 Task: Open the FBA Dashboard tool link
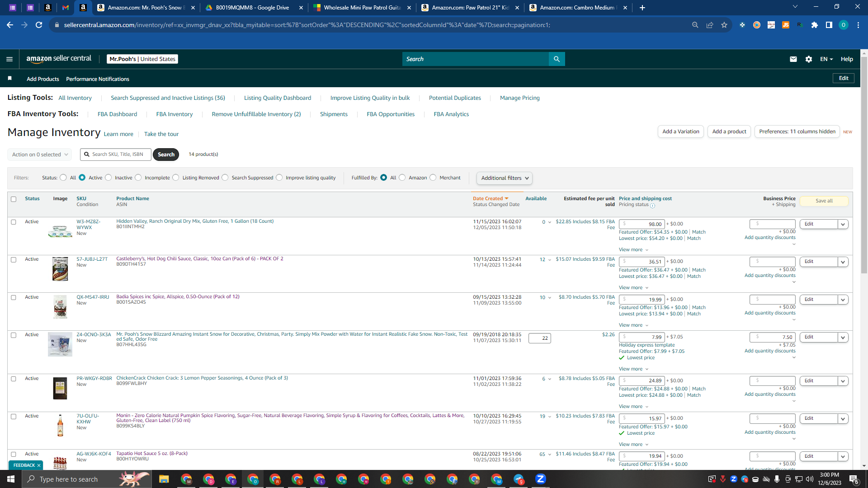[x=117, y=114]
